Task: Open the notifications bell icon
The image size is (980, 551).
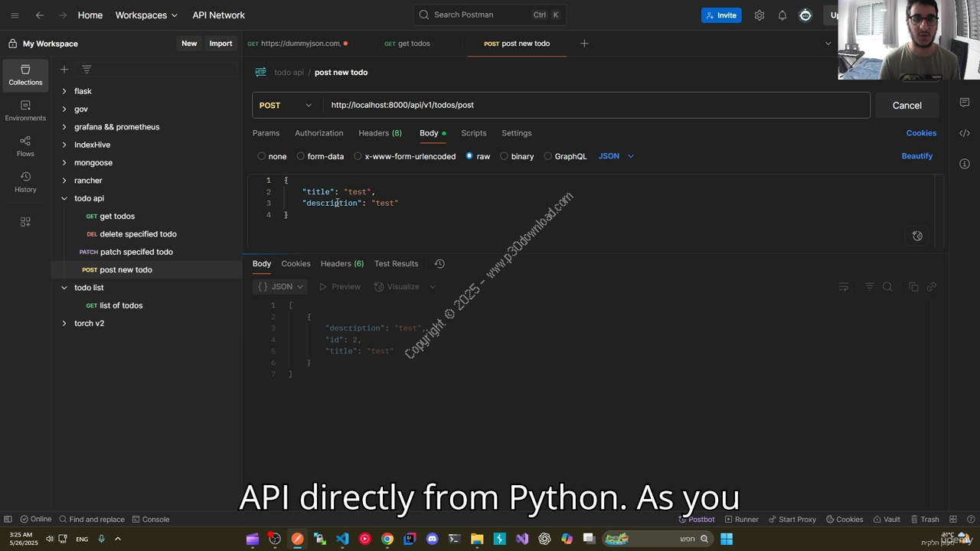Action: [x=782, y=15]
